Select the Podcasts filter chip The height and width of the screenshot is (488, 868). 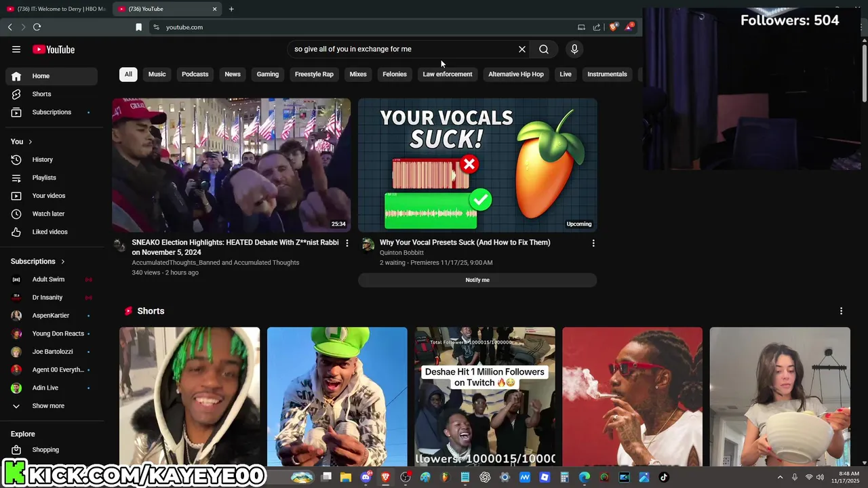click(195, 74)
